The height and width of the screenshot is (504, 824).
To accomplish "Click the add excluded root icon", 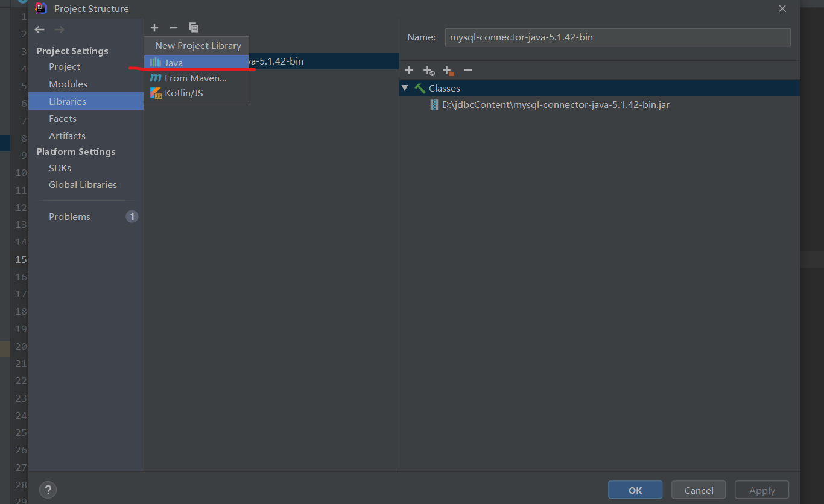I will [x=448, y=71].
